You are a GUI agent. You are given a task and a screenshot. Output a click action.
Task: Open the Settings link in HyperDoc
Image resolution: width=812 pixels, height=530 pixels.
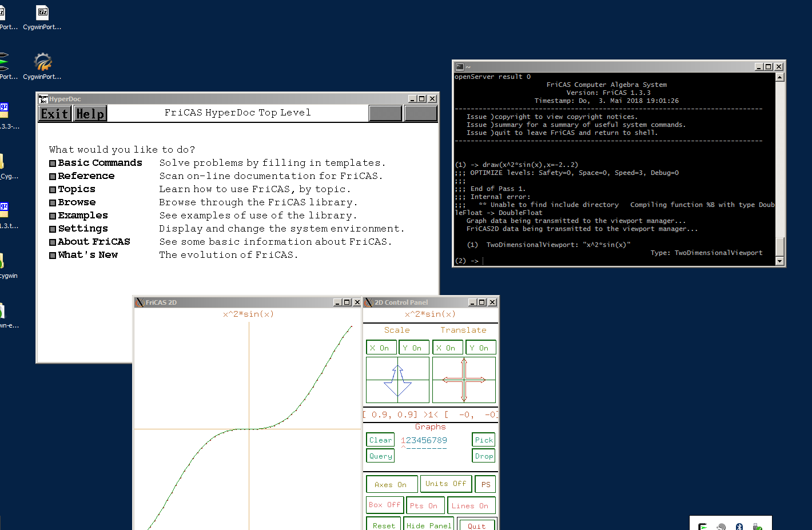point(83,229)
